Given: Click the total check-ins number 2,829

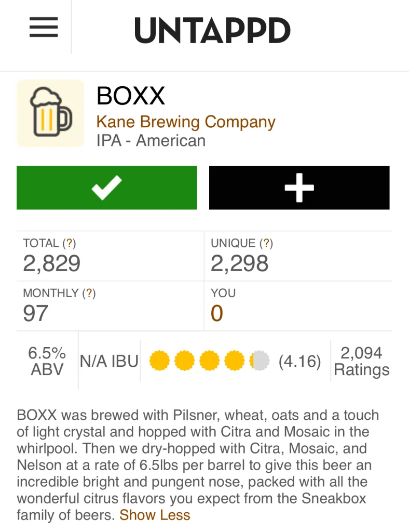Looking at the screenshot, I should click(x=52, y=263).
